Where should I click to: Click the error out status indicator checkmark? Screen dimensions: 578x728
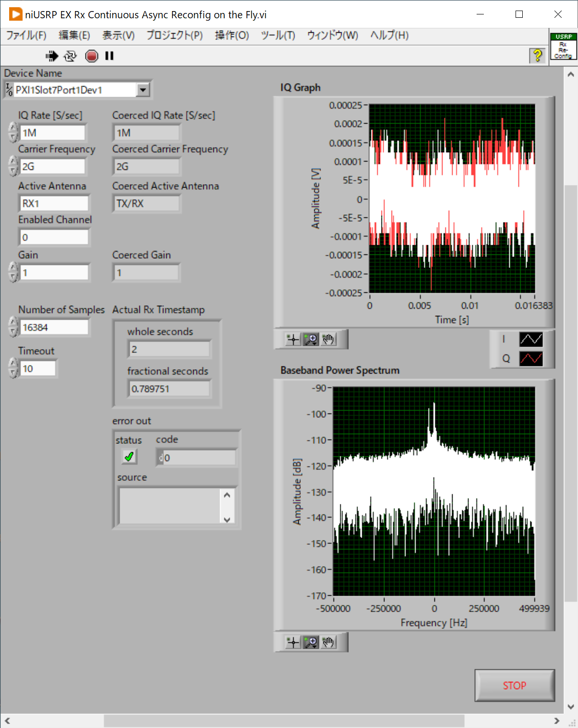[x=129, y=456]
